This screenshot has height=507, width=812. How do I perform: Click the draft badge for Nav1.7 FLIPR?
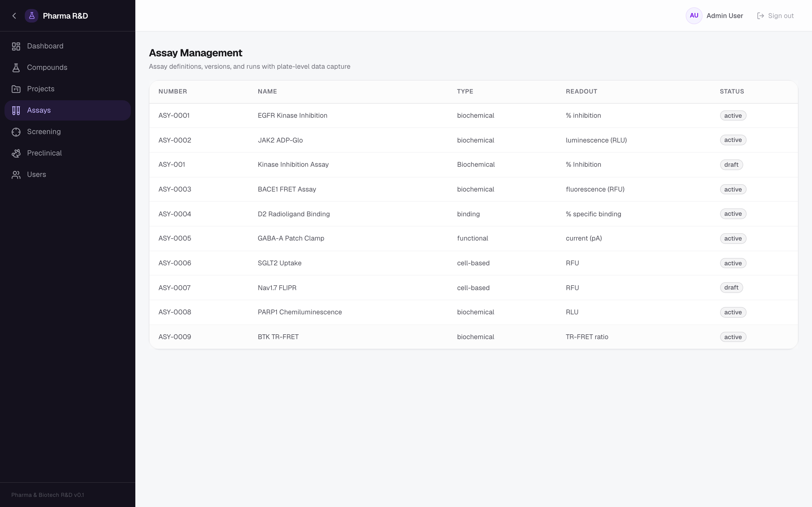pos(731,288)
